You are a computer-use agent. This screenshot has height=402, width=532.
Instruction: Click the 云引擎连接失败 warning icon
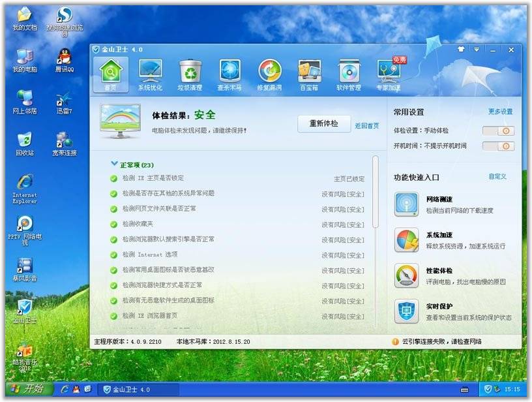click(x=395, y=341)
